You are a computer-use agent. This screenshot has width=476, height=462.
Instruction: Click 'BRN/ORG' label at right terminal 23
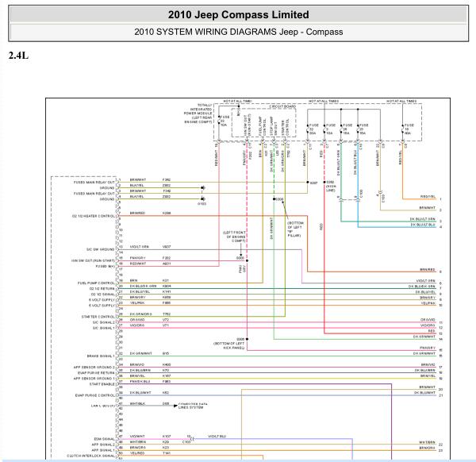click(427, 448)
